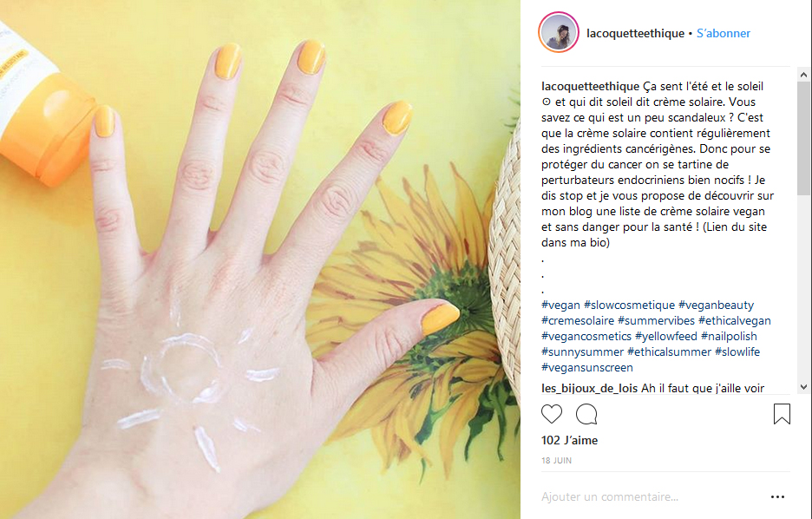Click the scrollbar down arrow

(803, 387)
